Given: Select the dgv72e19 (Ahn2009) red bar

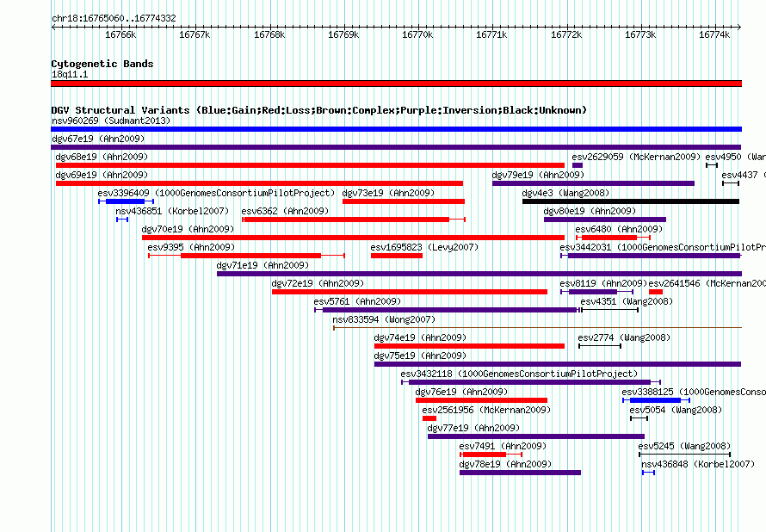Looking at the screenshot, I should (x=410, y=292).
